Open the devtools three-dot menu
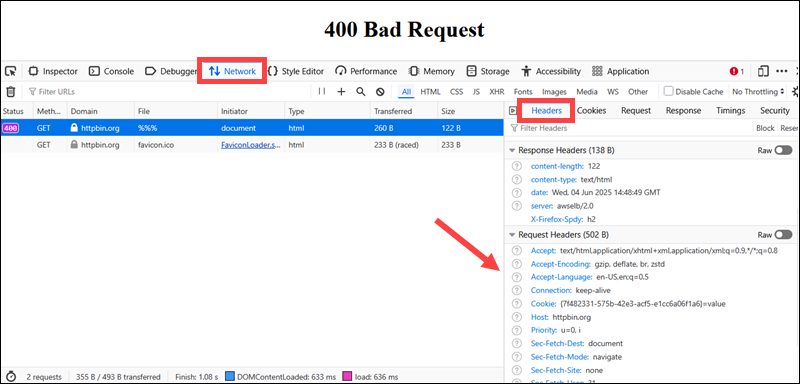The width and height of the screenshot is (800, 384). (x=782, y=71)
